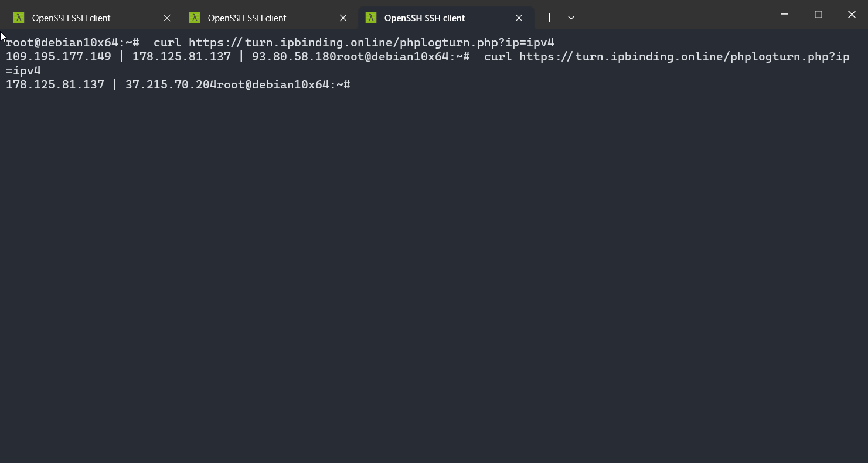Close the terminal window
The width and height of the screenshot is (868, 463).
pyautogui.click(x=852, y=15)
